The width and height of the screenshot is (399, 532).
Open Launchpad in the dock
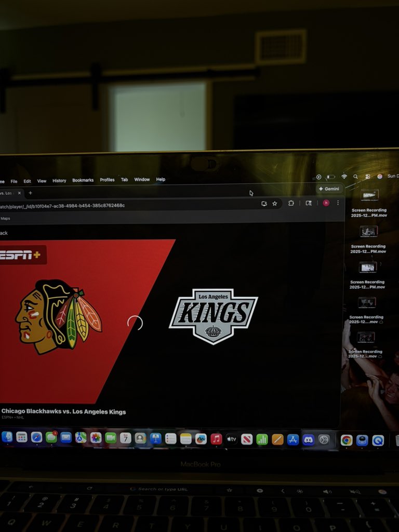point(22,437)
